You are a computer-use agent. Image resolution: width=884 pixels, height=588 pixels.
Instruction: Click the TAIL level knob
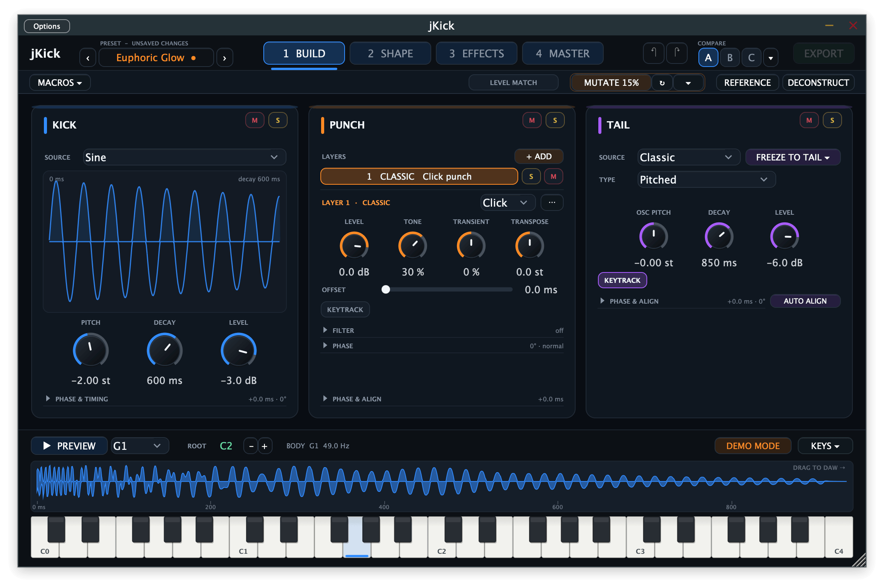point(784,236)
